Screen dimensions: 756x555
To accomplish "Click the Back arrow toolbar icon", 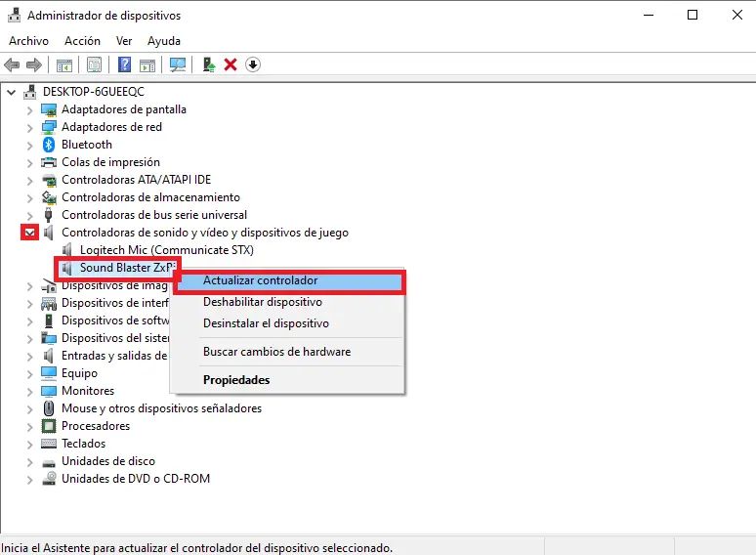I will coord(12,64).
